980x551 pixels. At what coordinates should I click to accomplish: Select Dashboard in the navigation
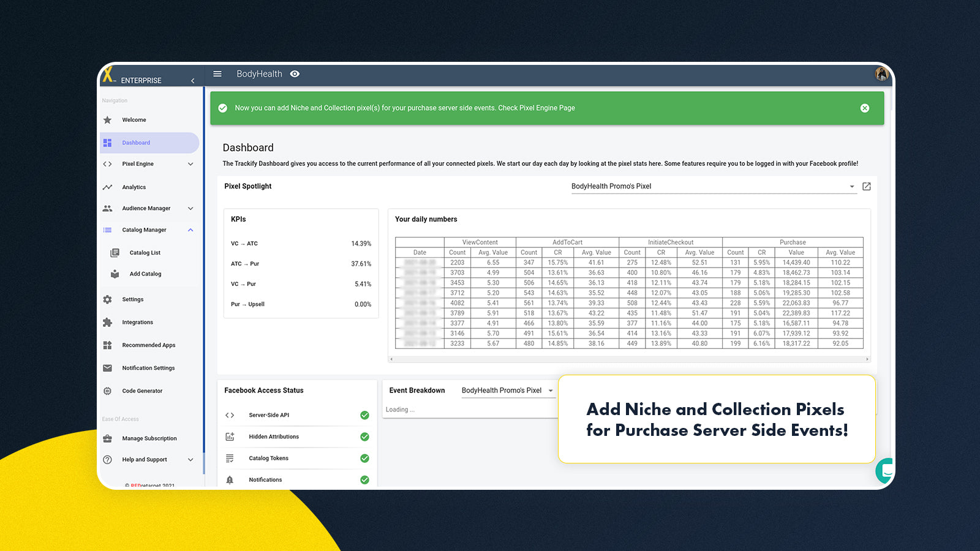136,143
